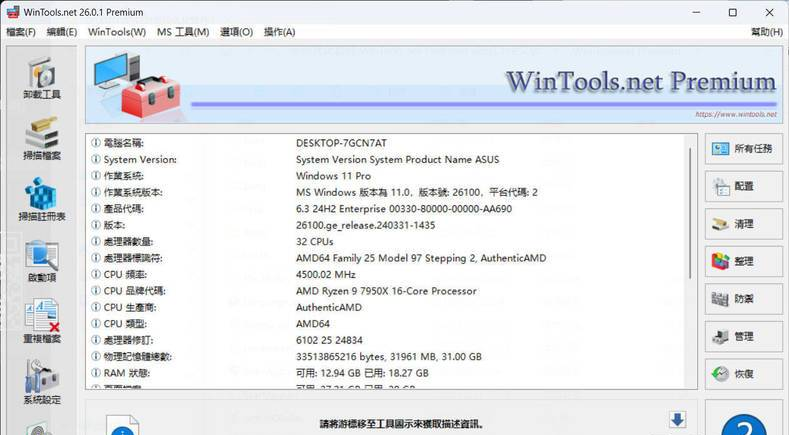Open the 檔案(F) menu
This screenshot has width=789, height=435.
[x=21, y=32]
